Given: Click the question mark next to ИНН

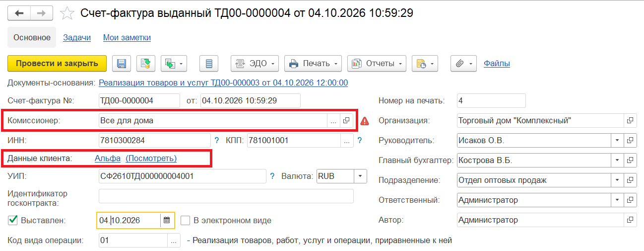Looking at the screenshot, I should pos(216,140).
